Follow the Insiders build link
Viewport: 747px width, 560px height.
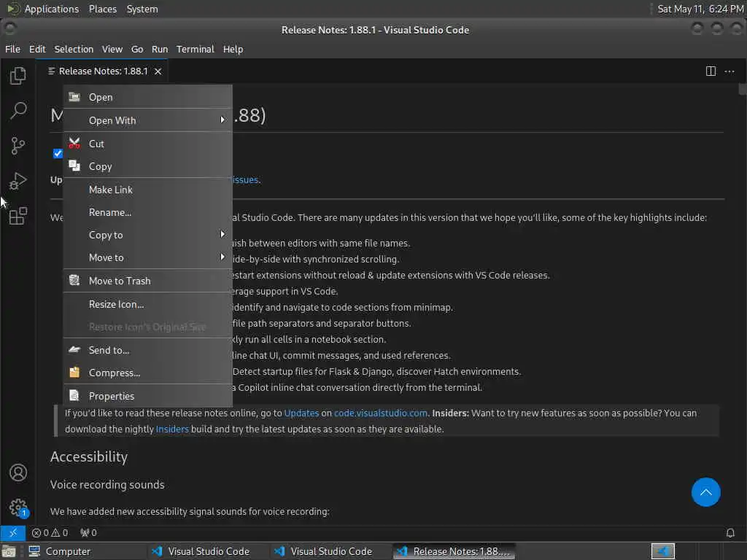172,429
